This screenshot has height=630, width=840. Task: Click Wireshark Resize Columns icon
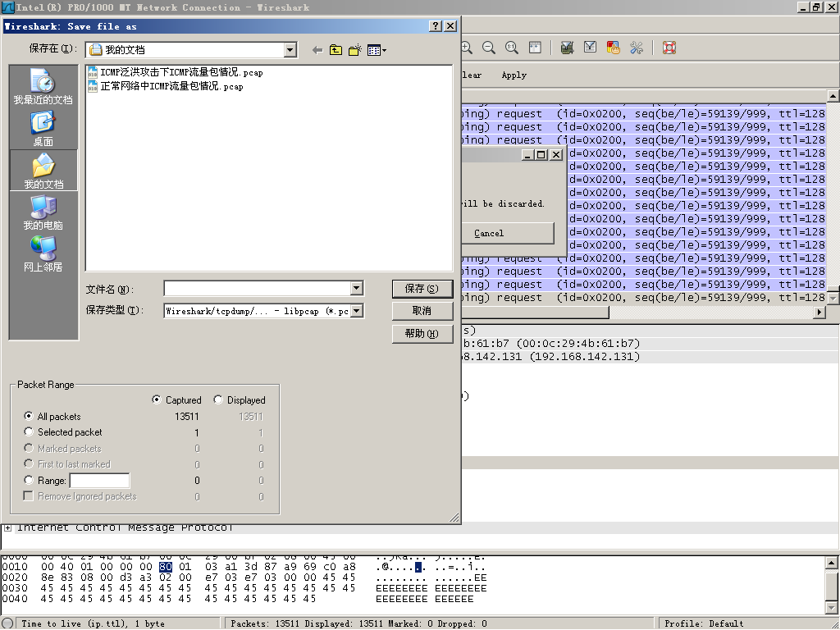click(535, 48)
